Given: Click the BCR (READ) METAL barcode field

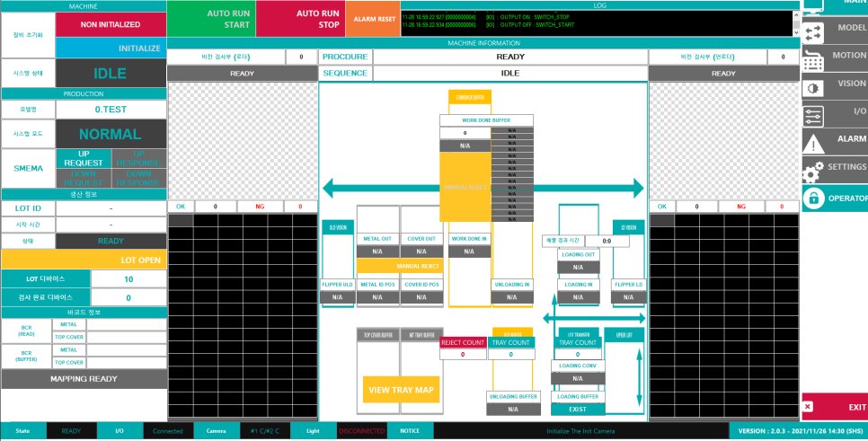Looking at the screenshot, I should click(x=126, y=324).
